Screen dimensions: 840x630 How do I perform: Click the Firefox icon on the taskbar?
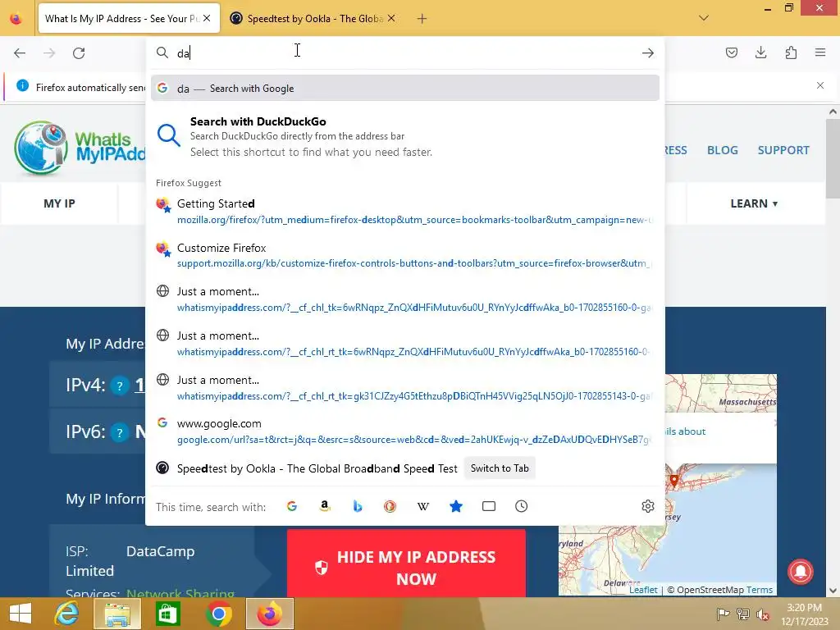[x=269, y=614]
